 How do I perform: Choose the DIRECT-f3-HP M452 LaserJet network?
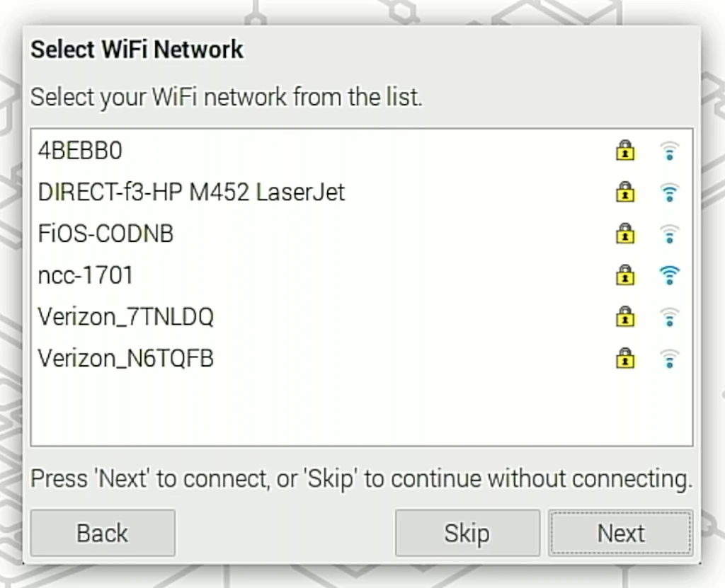pos(191,192)
